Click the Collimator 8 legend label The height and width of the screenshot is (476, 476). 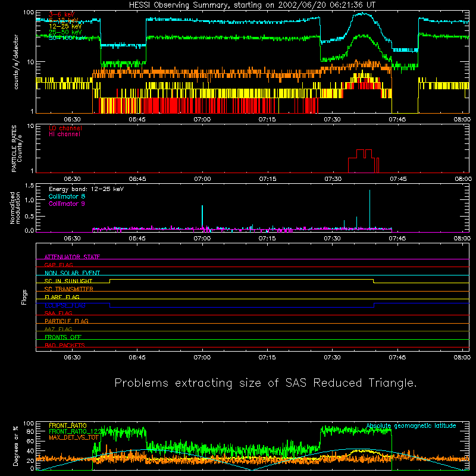click(x=67, y=196)
